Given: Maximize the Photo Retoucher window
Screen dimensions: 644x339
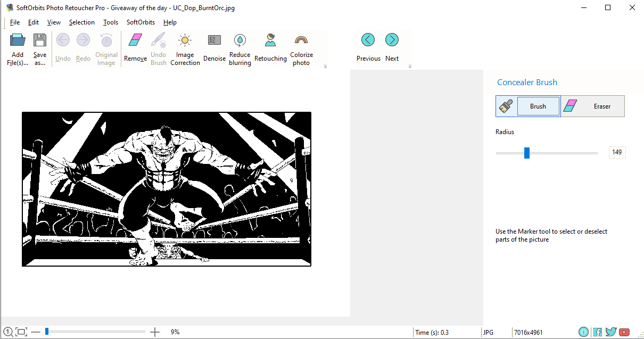Looking at the screenshot, I should (608, 7).
